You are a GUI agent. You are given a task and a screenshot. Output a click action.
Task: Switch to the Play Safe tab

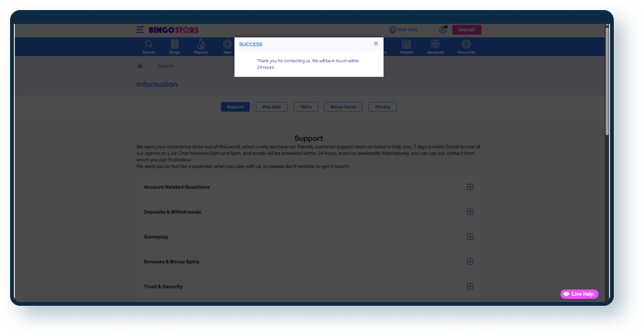click(272, 107)
